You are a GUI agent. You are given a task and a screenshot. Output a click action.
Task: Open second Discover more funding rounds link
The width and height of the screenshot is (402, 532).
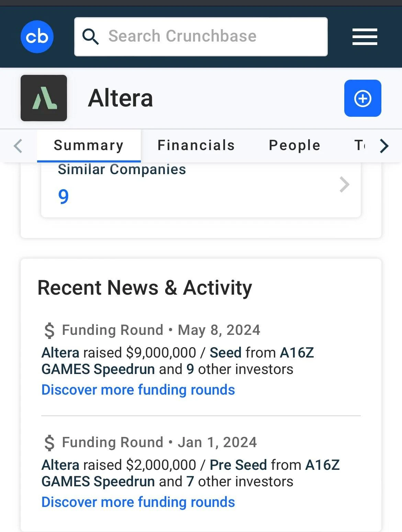click(138, 502)
